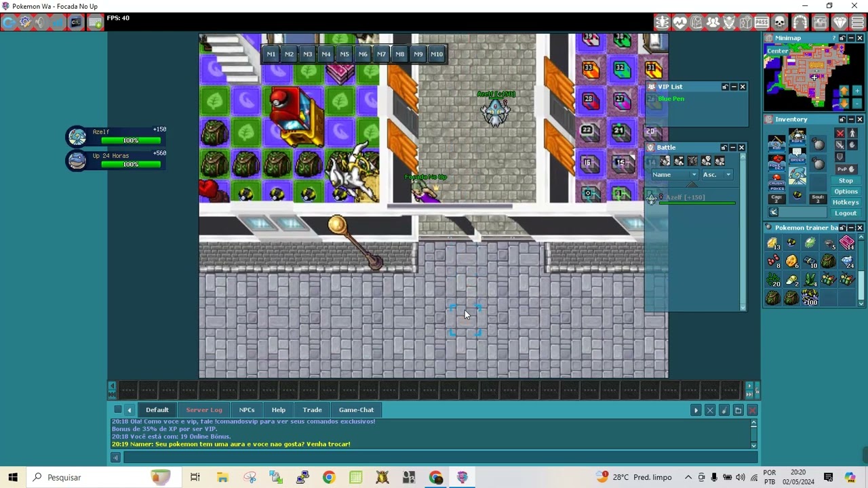The height and width of the screenshot is (488, 868).
Task: Open the diamond shop icon in top toolbar
Action: [x=840, y=22]
